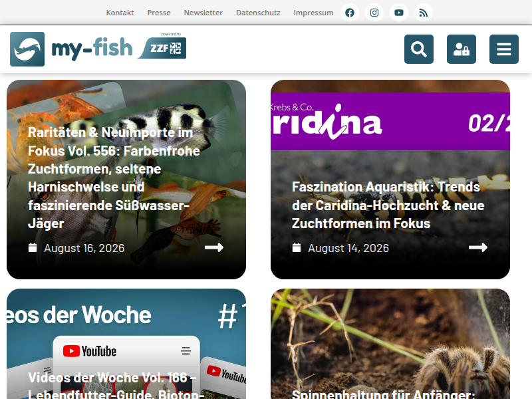Click the my-fish wordmark text
This screenshot has height=399, width=532.
click(x=92, y=49)
